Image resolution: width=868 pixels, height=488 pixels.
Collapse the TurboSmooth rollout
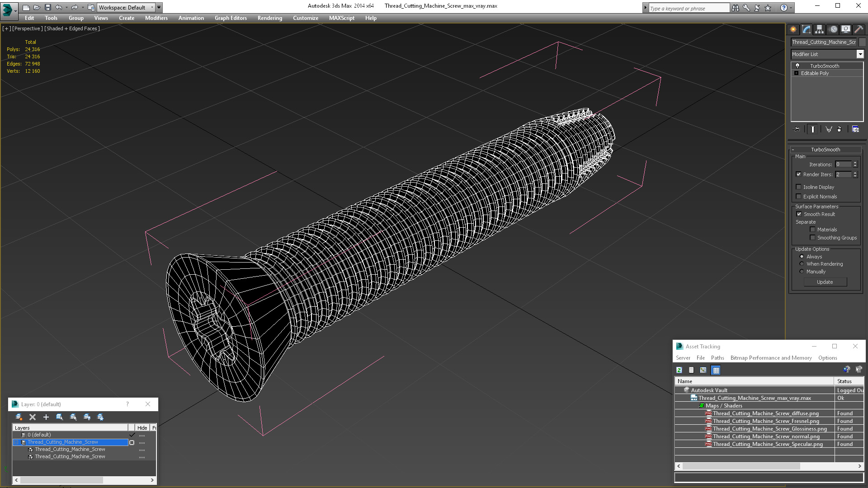point(793,150)
